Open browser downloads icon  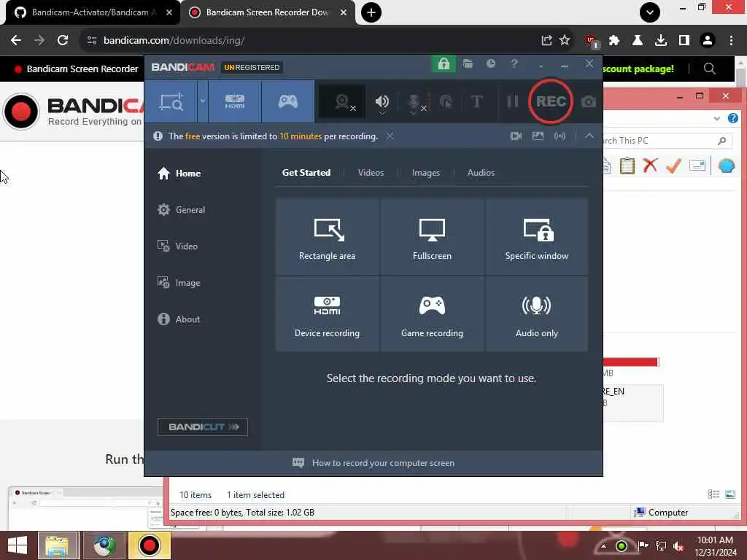[x=661, y=41]
